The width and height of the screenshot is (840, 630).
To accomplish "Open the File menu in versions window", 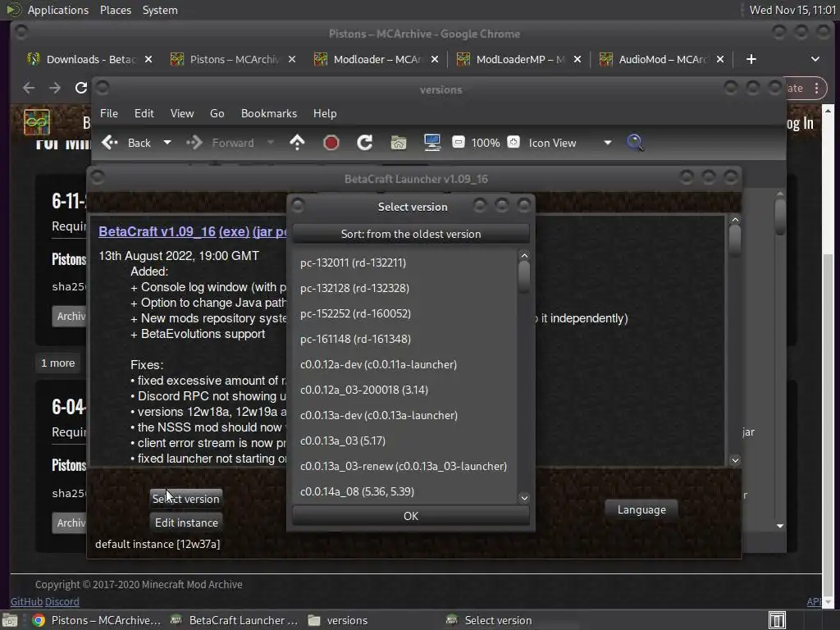I will point(109,113).
